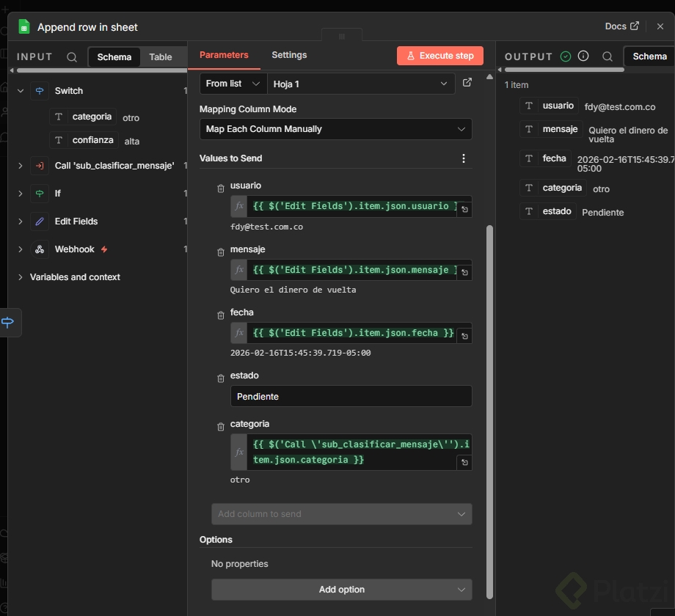
Task: Switch input view to Table
Action: (161, 57)
